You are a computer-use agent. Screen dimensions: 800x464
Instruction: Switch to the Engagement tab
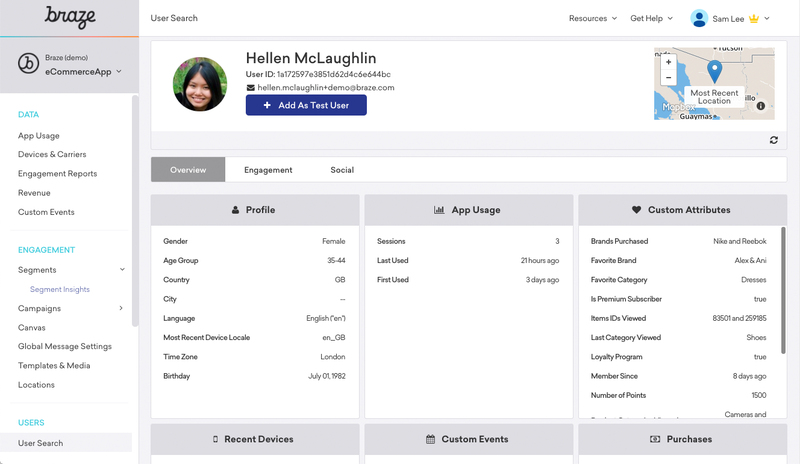point(268,170)
